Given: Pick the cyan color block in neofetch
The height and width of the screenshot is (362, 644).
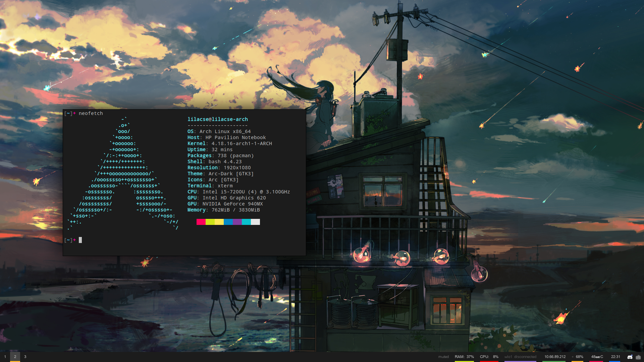Looking at the screenshot, I should tap(246, 222).
